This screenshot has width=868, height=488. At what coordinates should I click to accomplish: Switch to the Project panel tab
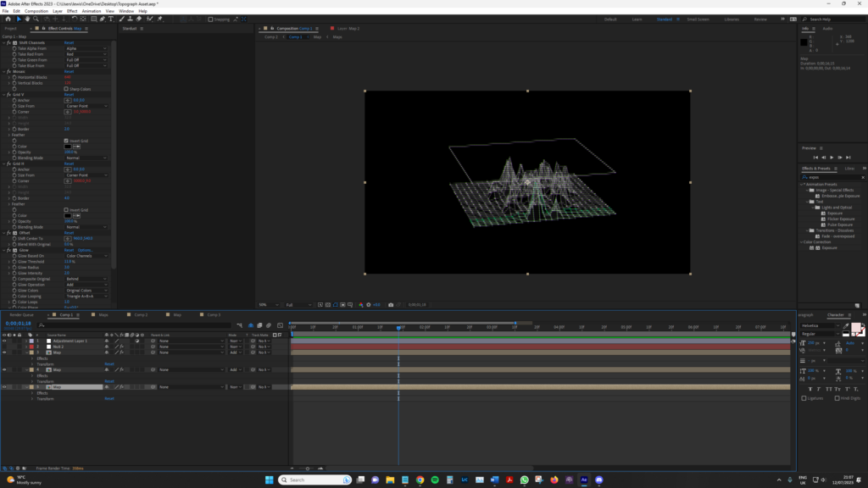tap(10, 28)
